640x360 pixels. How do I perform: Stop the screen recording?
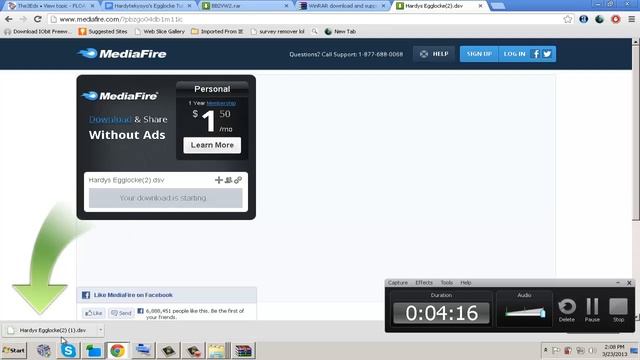pyautogui.click(x=618, y=310)
